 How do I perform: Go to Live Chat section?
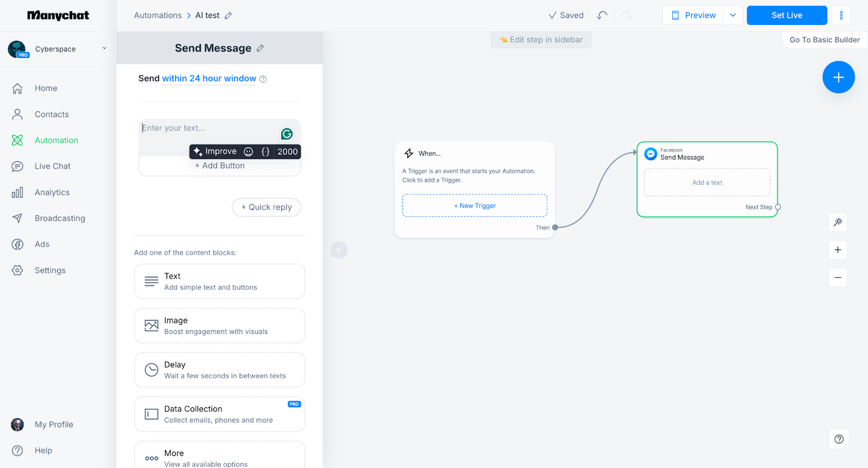[x=53, y=166]
